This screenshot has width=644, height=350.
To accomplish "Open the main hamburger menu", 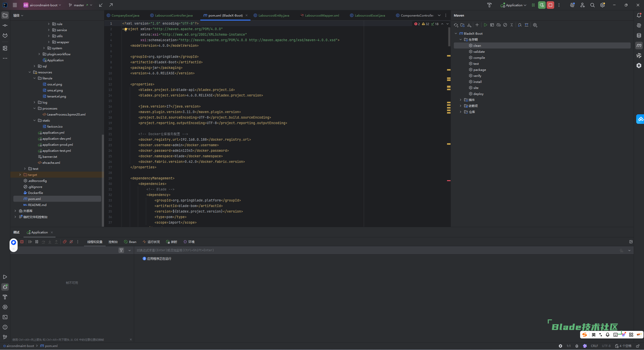I will [x=15, y=5].
